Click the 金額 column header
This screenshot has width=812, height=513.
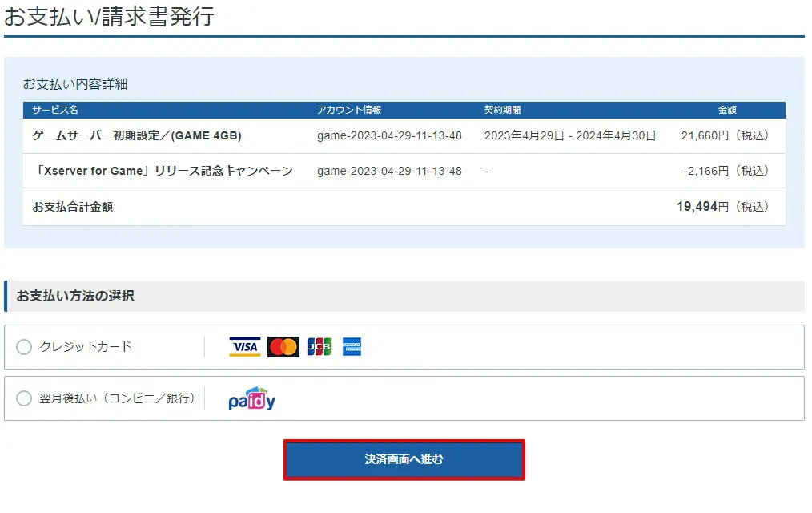pyautogui.click(x=726, y=110)
